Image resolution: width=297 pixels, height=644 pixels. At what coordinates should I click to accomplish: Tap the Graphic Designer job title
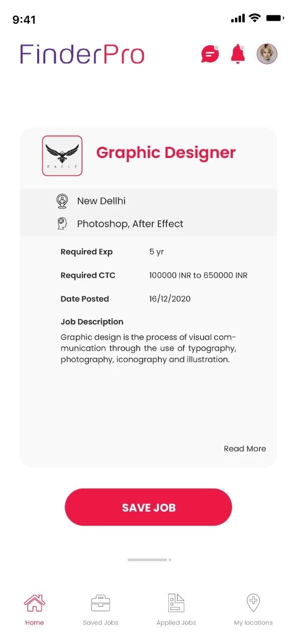166,152
